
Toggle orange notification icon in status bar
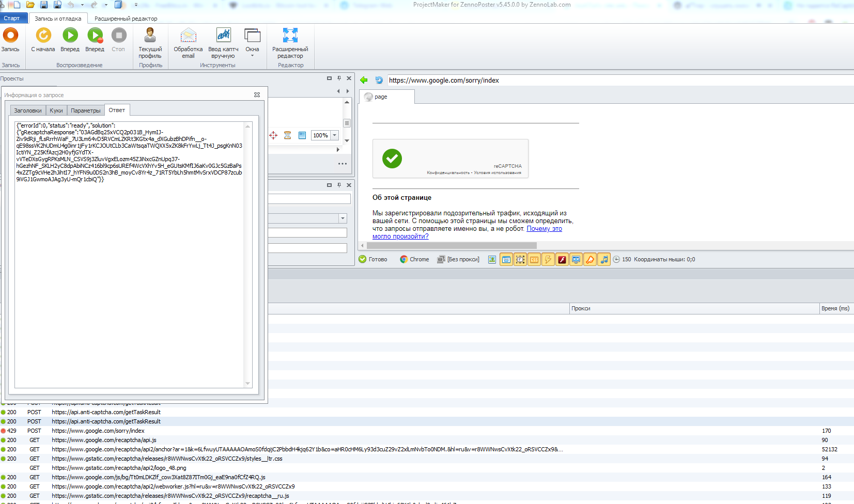coord(590,259)
